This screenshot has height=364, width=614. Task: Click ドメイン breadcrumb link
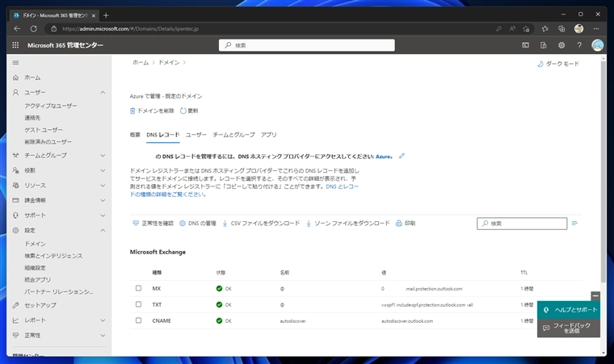pos(169,62)
